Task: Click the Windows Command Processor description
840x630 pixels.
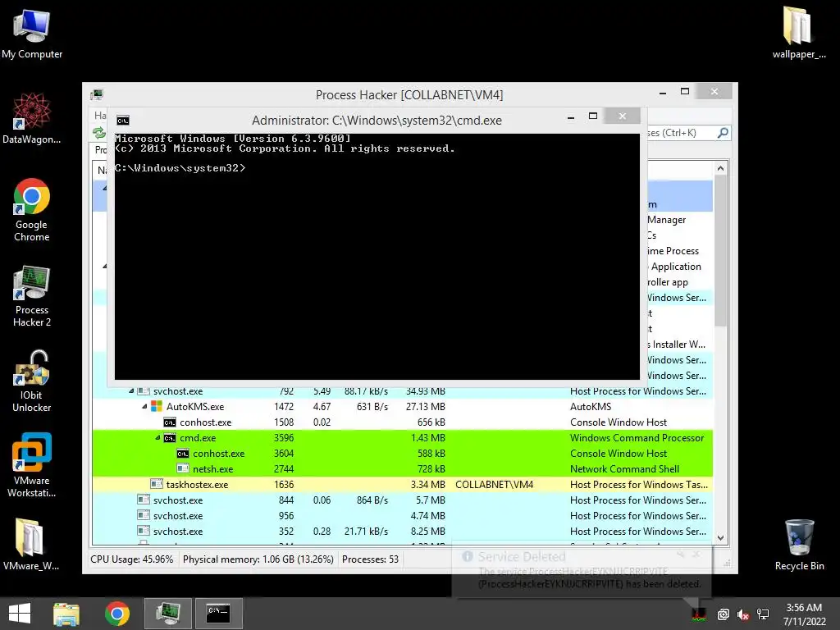Action: 637,438
